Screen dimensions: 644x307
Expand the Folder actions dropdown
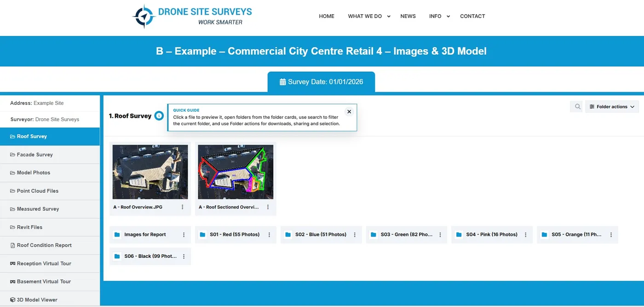pyautogui.click(x=612, y=107)
